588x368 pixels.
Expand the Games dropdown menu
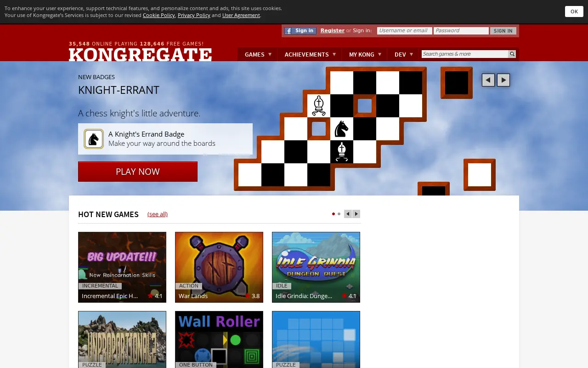coord(258,54)
